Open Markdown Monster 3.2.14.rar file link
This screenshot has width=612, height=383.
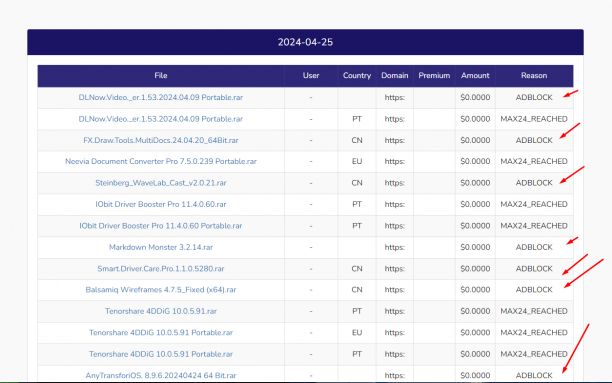point(160,248)
